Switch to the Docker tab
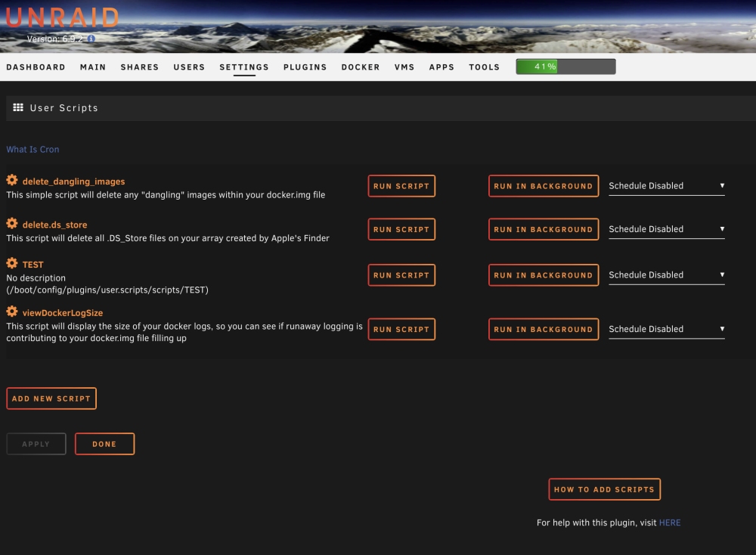This screenshot has height=555, width=756. pyautogui.click(x=361, y=67)
